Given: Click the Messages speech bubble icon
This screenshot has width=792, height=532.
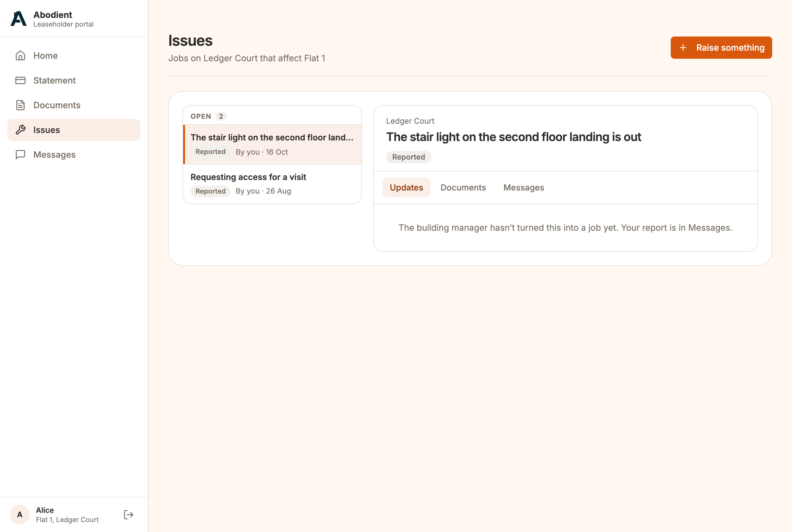Looking at the screenshot, I should click(20, 155).
